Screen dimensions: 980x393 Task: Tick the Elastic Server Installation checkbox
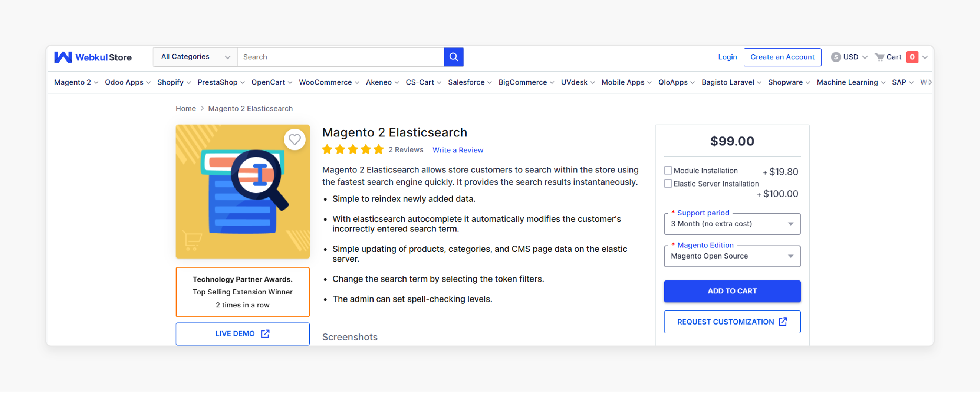pos(668,184)
